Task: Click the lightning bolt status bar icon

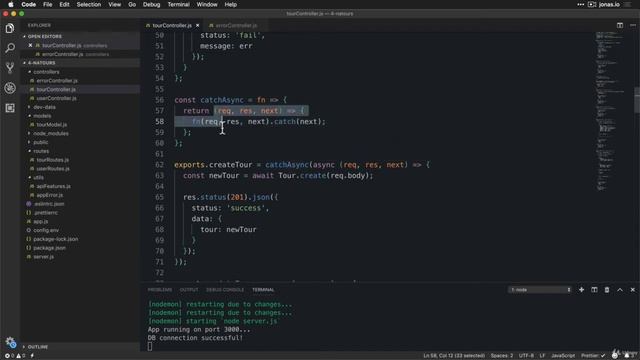Action: click(x=32, y=356)
